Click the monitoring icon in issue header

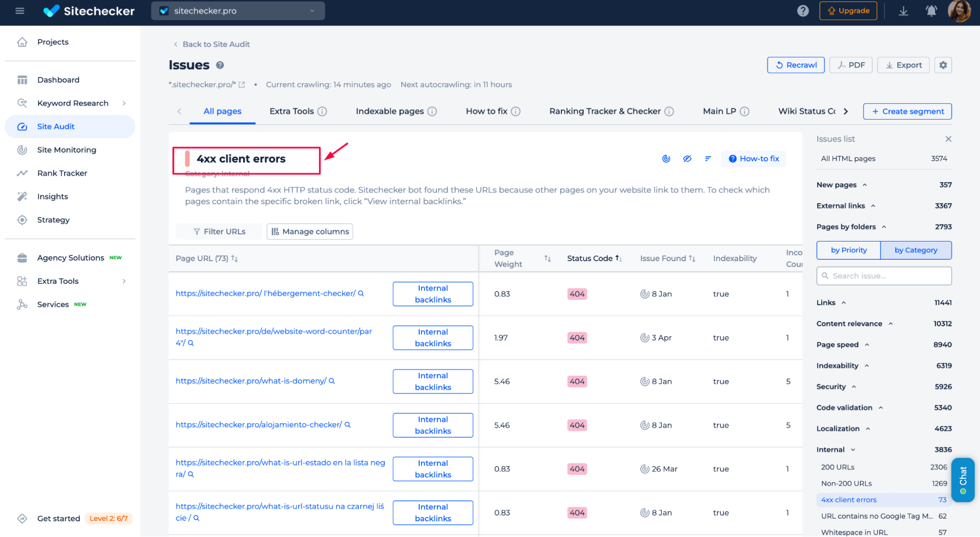[666, 159]
